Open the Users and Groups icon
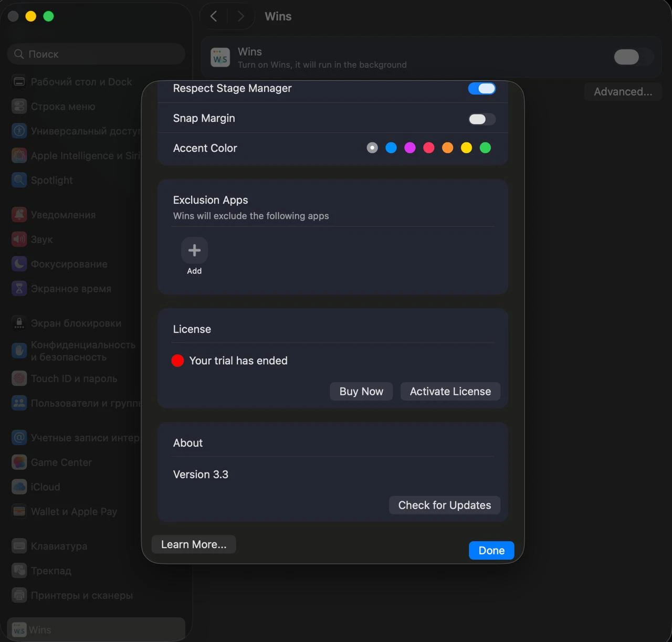This screenshot has height=642, width=672. click(x=19, y=403)
